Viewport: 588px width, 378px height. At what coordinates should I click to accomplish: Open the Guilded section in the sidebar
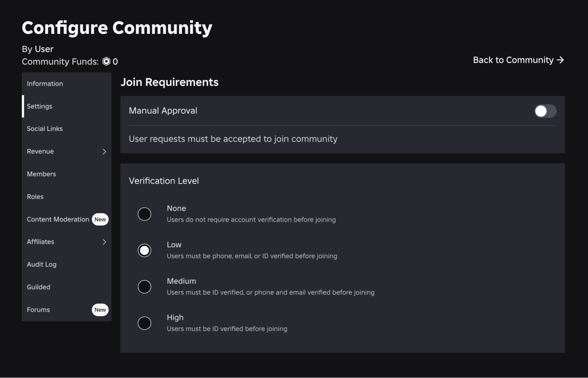pyautogui.click(x=39, y=287)
